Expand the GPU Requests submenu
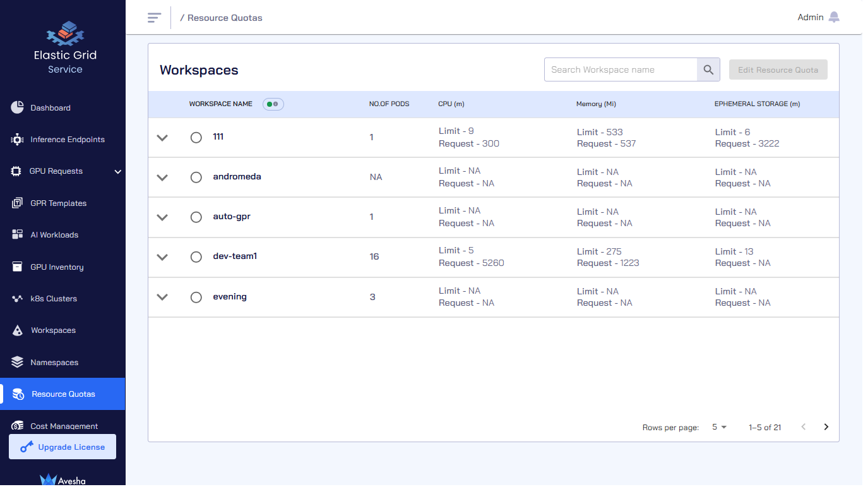This screenshot has width=868, height=494. tap(117, 171)
